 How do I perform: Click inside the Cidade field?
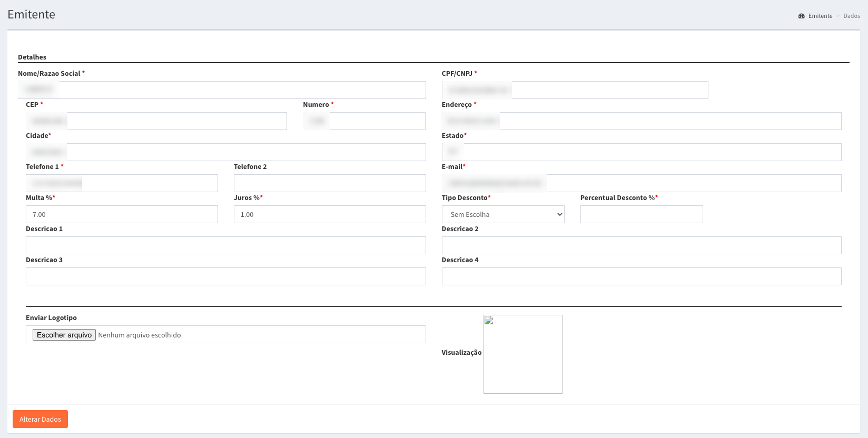(x=226, y=152)
